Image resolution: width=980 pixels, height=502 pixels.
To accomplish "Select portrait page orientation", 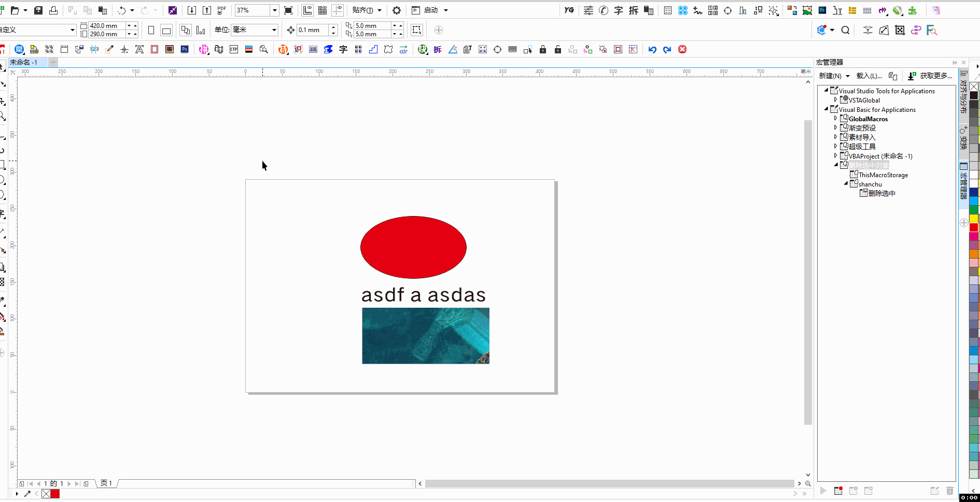I will click(x=151, y=30).
